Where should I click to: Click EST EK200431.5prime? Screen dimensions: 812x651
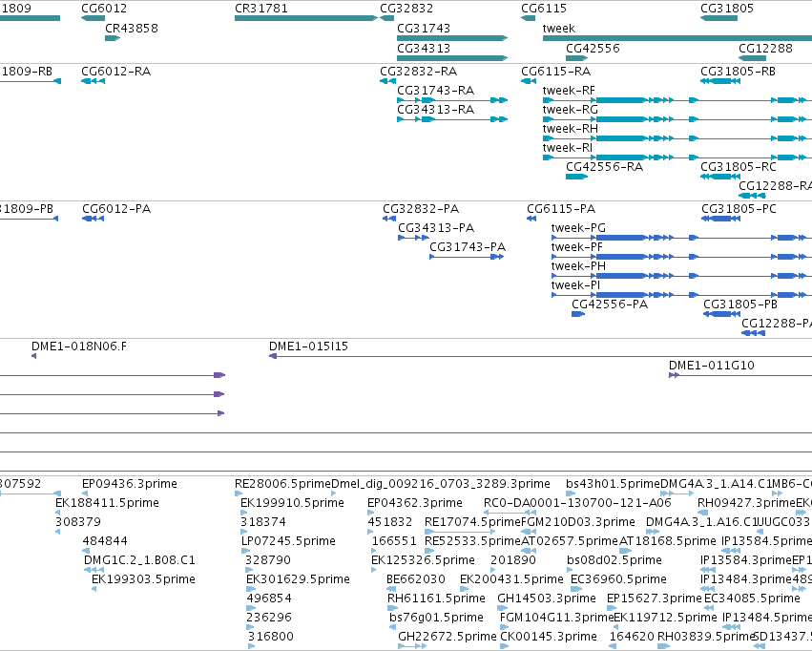pyautogui.click(x=464, y=589)
